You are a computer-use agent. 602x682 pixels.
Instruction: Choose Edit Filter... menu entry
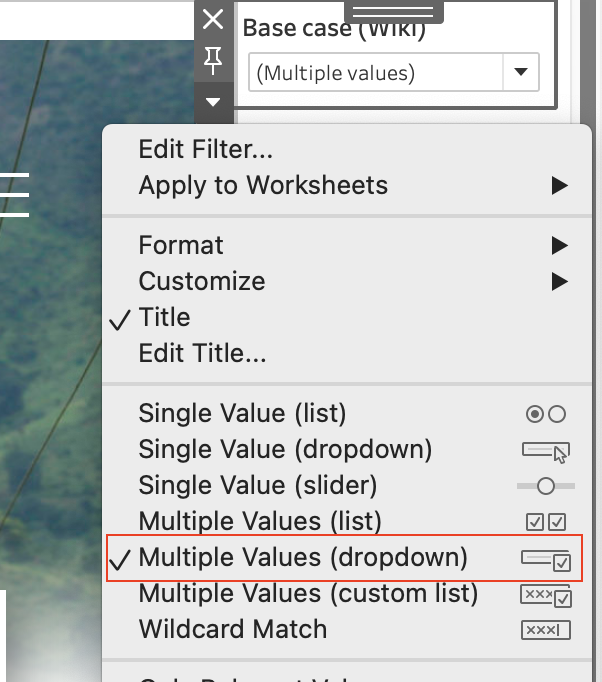(205, 149)
